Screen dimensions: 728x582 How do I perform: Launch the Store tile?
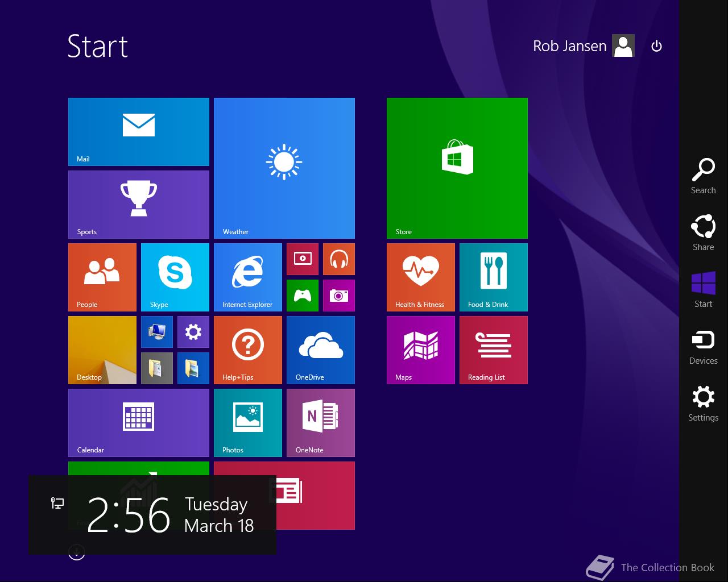(x=457, y=168)
